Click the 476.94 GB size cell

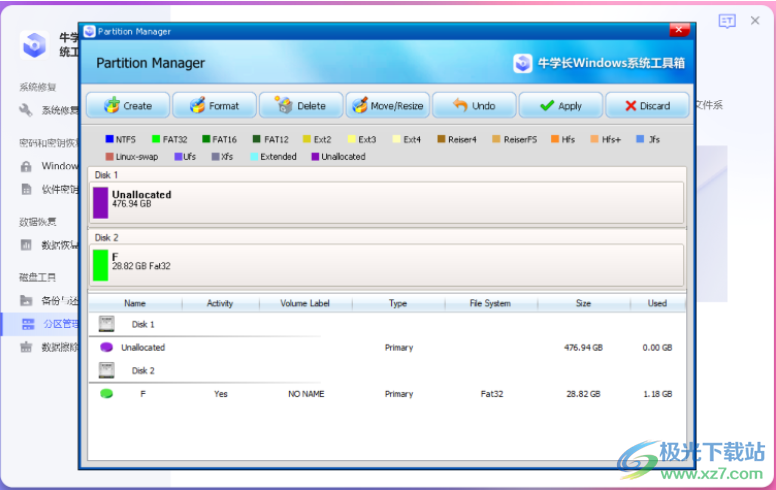(x=583, y=347)
